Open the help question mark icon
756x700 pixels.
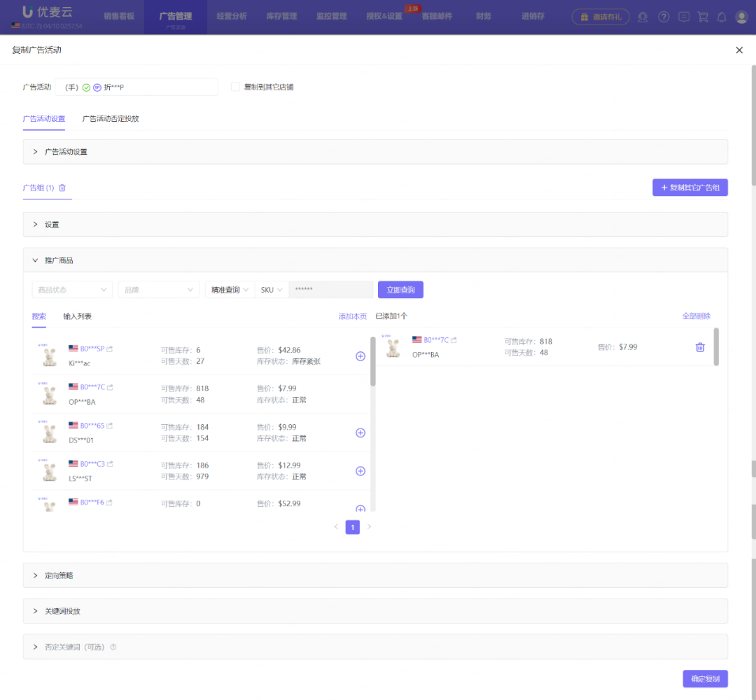[x=664, y=17]
